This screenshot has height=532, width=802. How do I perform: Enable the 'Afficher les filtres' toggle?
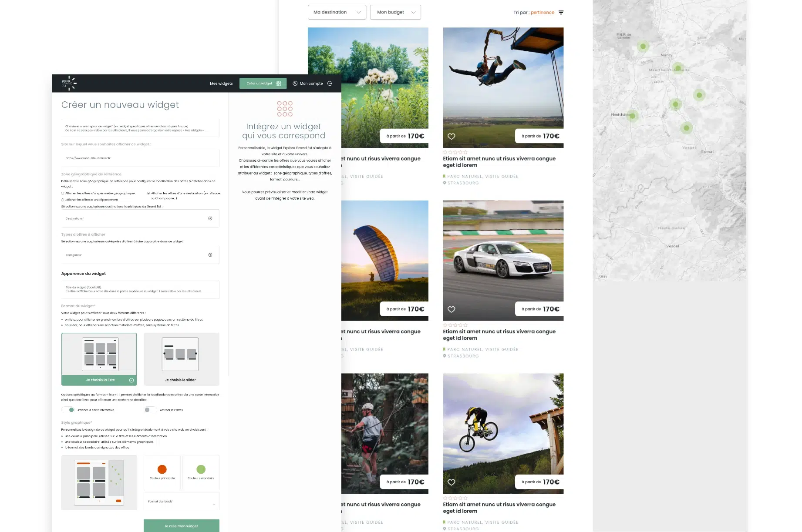pos(150,409)
